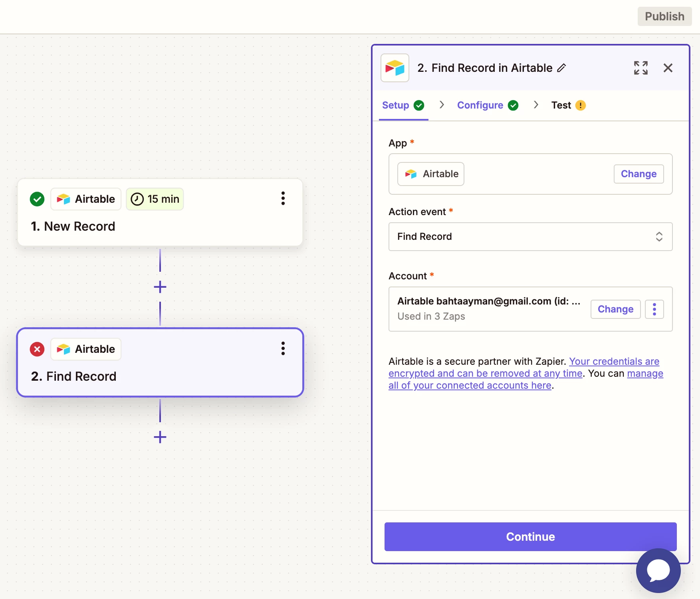Switch to the Test tab
The height and width of the screenshot is (599, 700).
click(568, 105)
